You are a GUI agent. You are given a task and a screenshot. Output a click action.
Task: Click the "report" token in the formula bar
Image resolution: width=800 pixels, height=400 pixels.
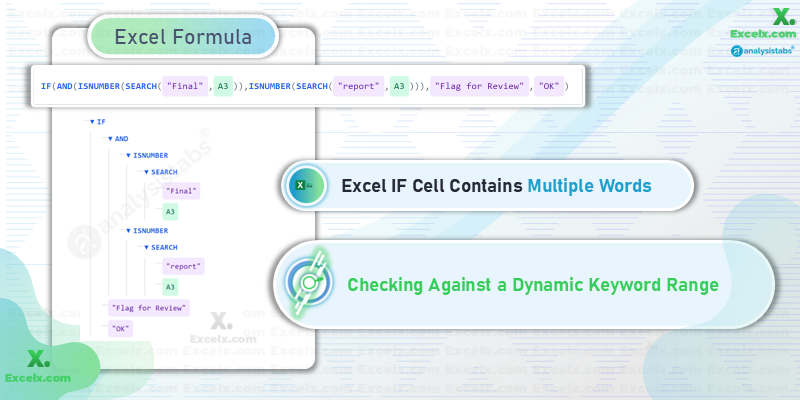pyautogui.click(x=359, y=86)
